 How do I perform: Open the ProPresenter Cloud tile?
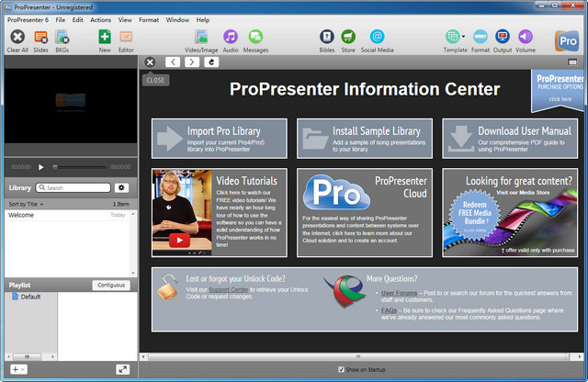(365, 212)
